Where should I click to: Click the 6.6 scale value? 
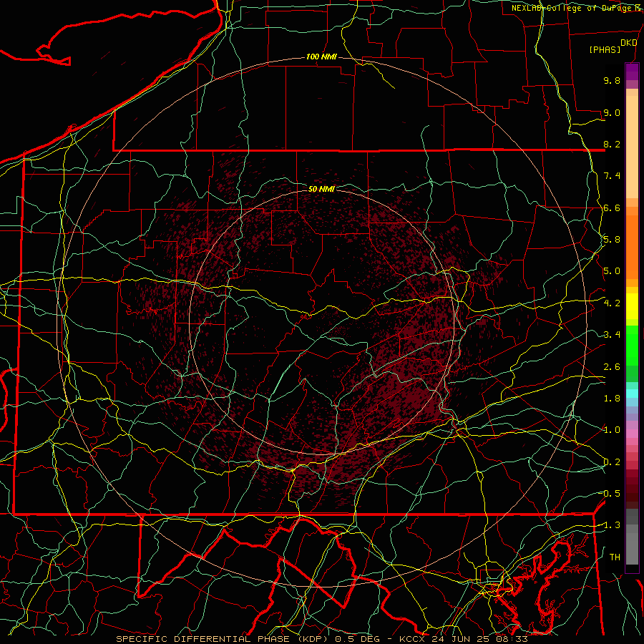click(612, 208)
